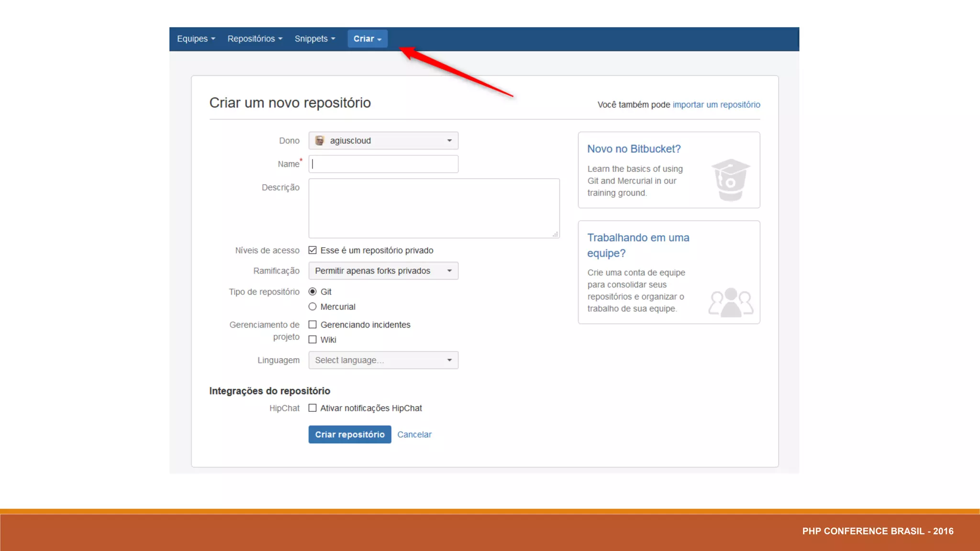Click the team people icon

(731, 302)
